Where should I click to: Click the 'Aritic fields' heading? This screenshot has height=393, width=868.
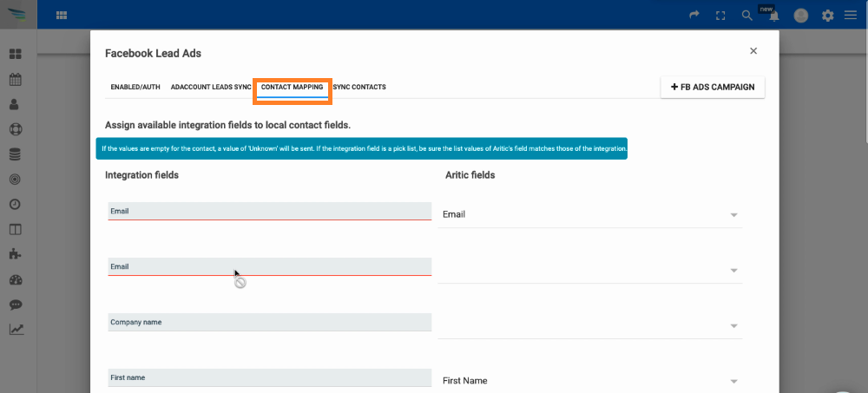pyautogui.click(x=470, y=175)
